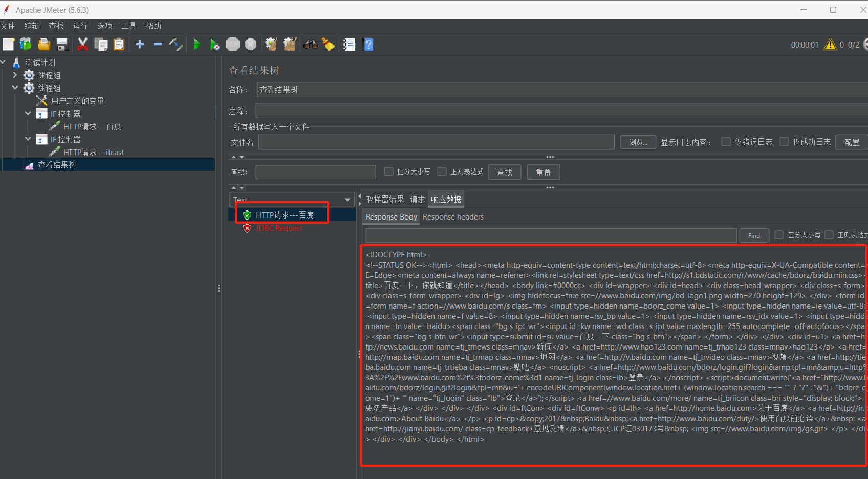This screenshot has width=868, height=479.
Task: Click the 查找 search button
Action: tap(505, 172)
